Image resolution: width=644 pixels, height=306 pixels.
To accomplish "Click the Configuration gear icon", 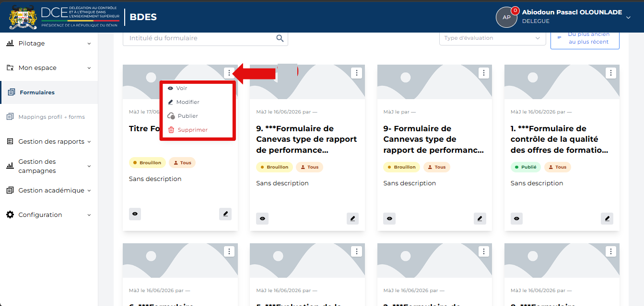I will click(10, 215).
